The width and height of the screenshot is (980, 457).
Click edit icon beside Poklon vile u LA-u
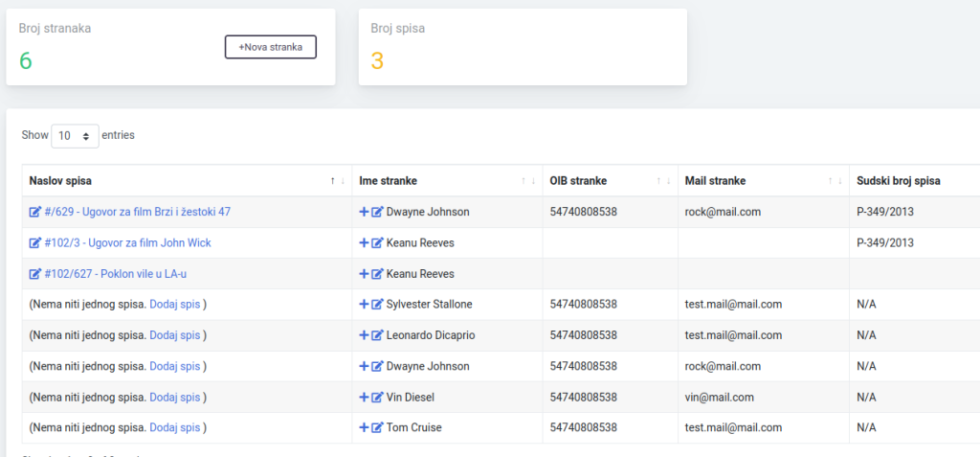[35, 274]
